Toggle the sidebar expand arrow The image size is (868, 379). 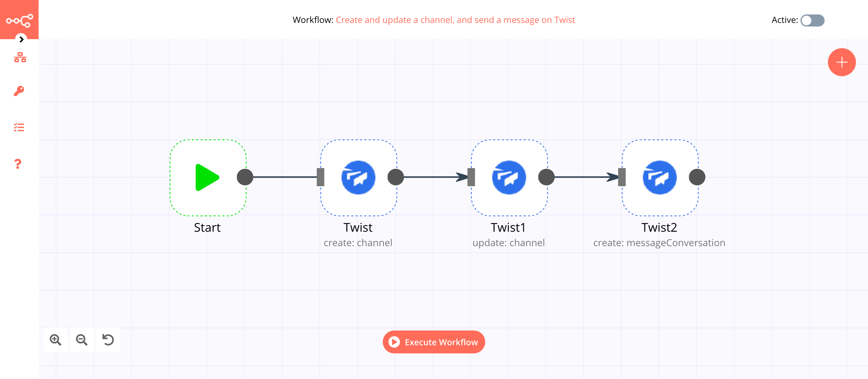pos(20,39)
